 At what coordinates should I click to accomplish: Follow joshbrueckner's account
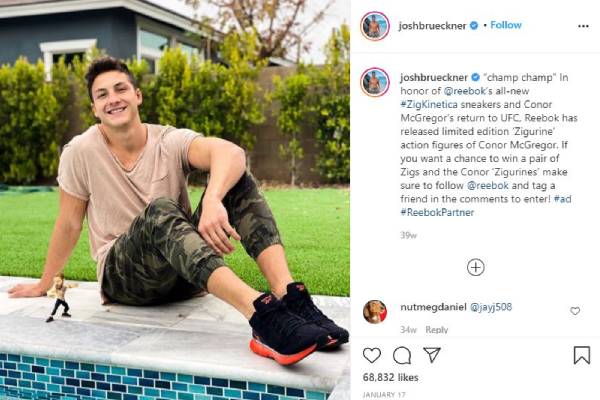[x=506, y=25]
